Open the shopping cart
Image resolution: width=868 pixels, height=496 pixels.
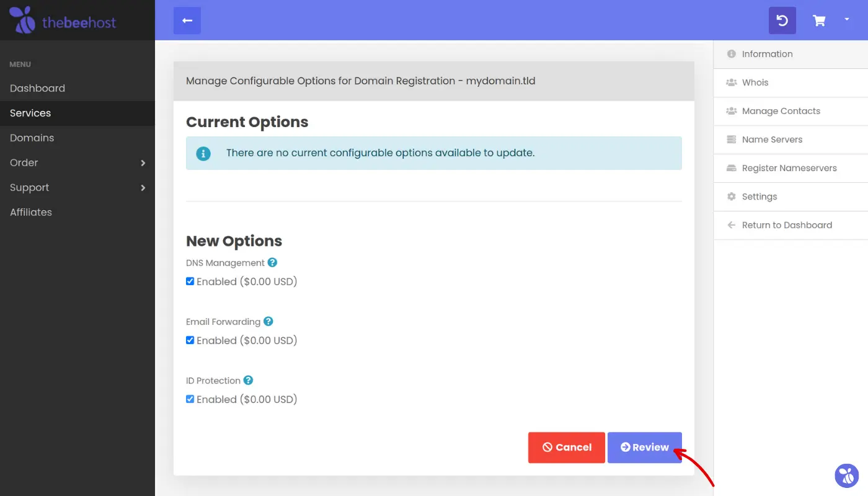(819, 20)
